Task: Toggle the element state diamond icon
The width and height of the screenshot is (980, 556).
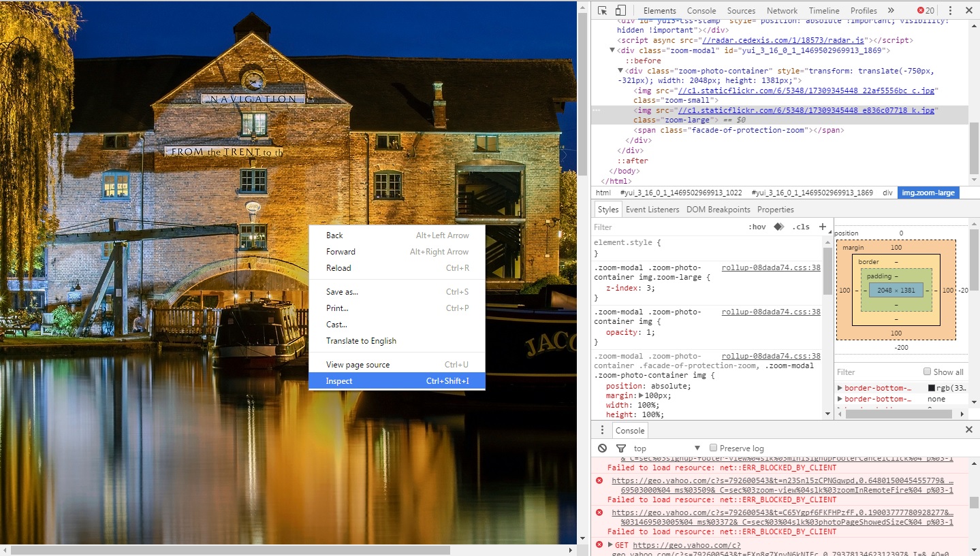Action: click(778, 227)
